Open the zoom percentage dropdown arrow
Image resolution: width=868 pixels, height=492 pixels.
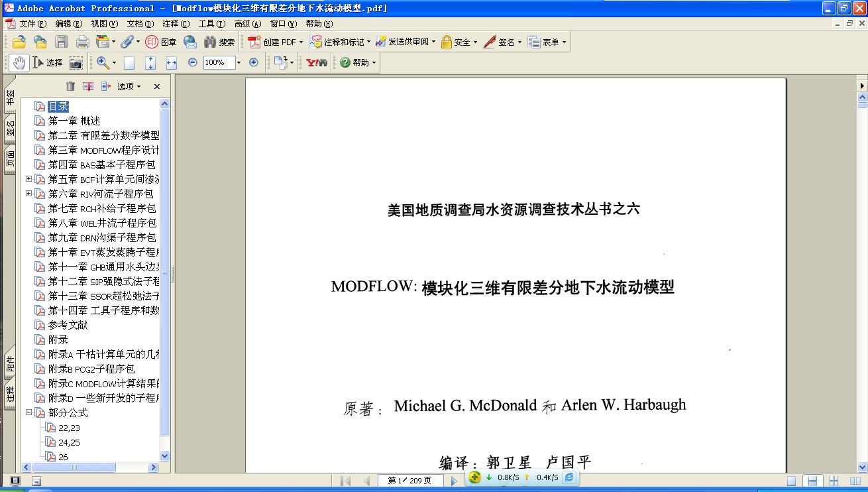point(239,62)
